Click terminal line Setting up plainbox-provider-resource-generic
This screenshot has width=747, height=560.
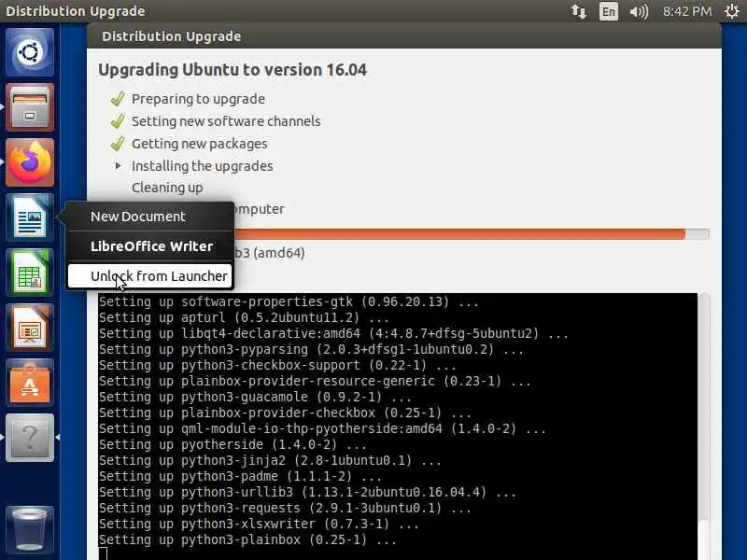(315, 381)
